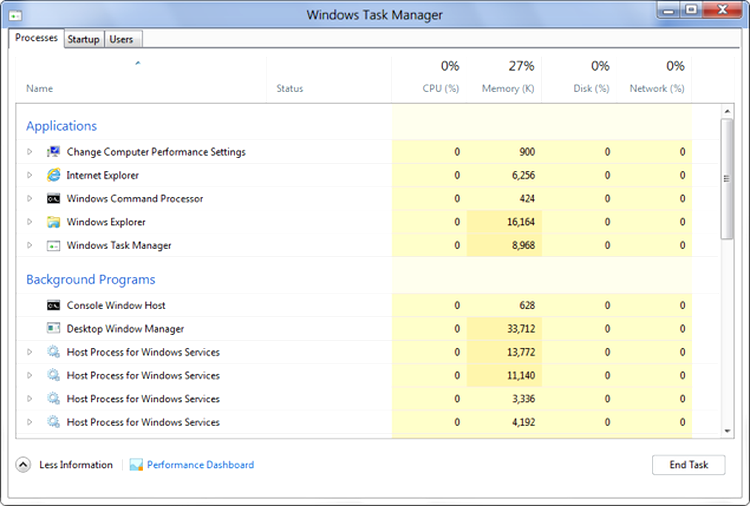Switch to the Processes tab
Image resolution: width=750 pixels, height=506 pixels.
click(x=36, y=38)
